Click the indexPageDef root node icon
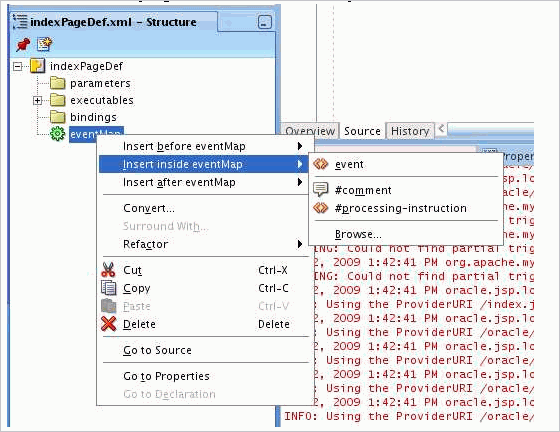 [x=38, y=66]
